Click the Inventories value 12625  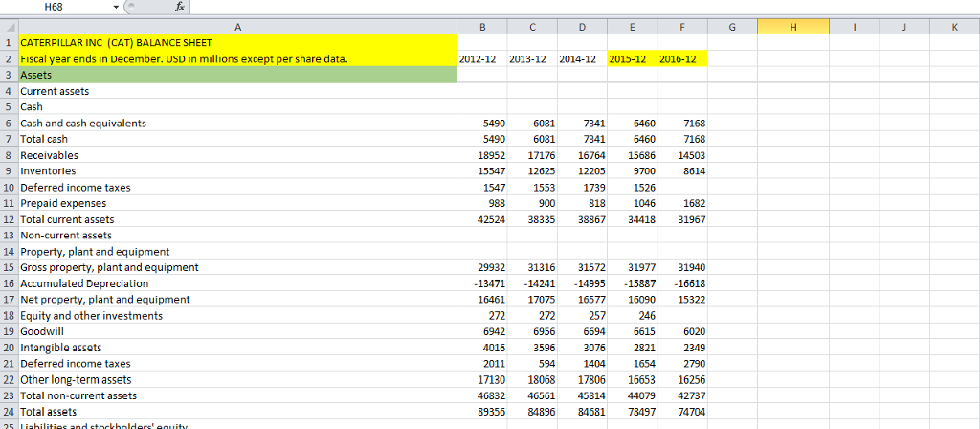544,170
